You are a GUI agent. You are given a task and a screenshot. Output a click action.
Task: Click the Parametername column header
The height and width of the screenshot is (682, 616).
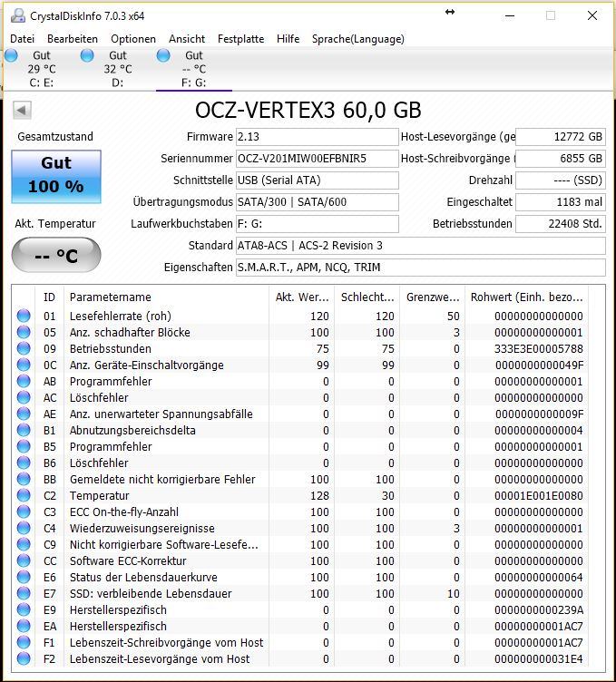tap(166, 297)
